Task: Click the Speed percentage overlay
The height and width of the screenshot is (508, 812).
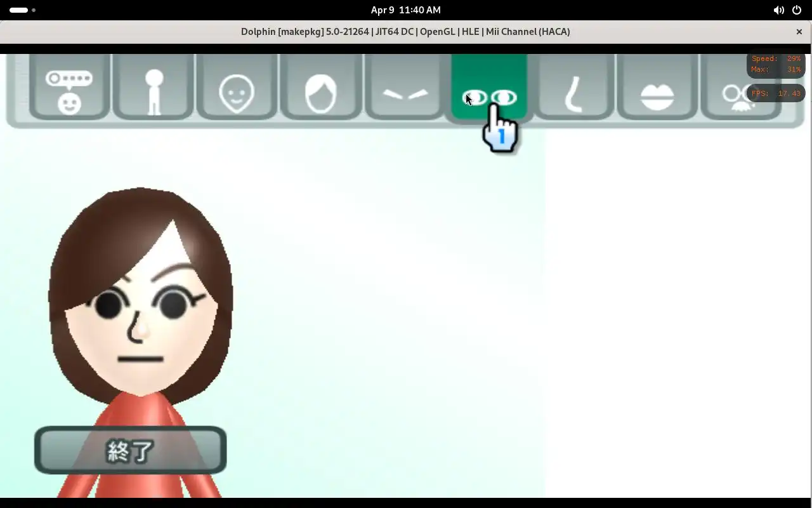Action: [x=776, y=58]
